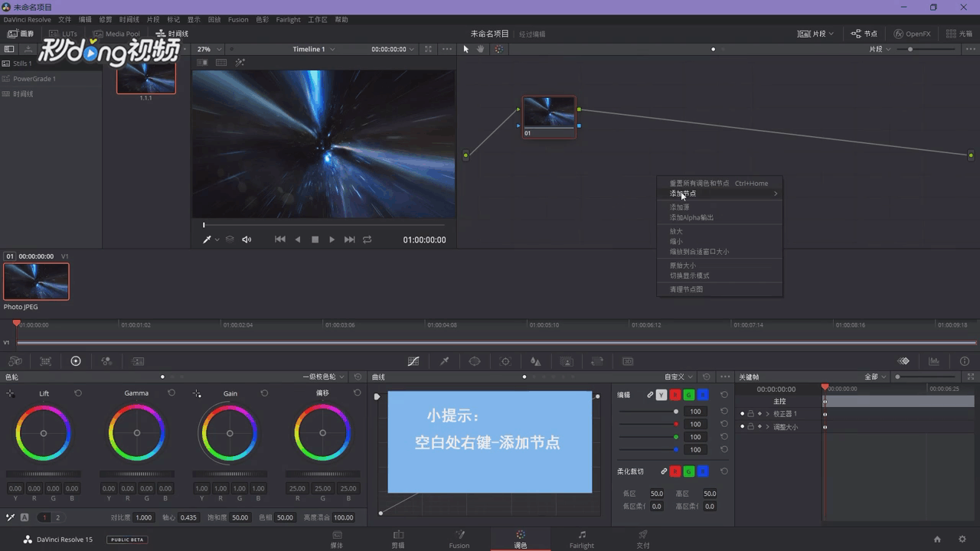Open the LUTs panel button

[63, 34]
